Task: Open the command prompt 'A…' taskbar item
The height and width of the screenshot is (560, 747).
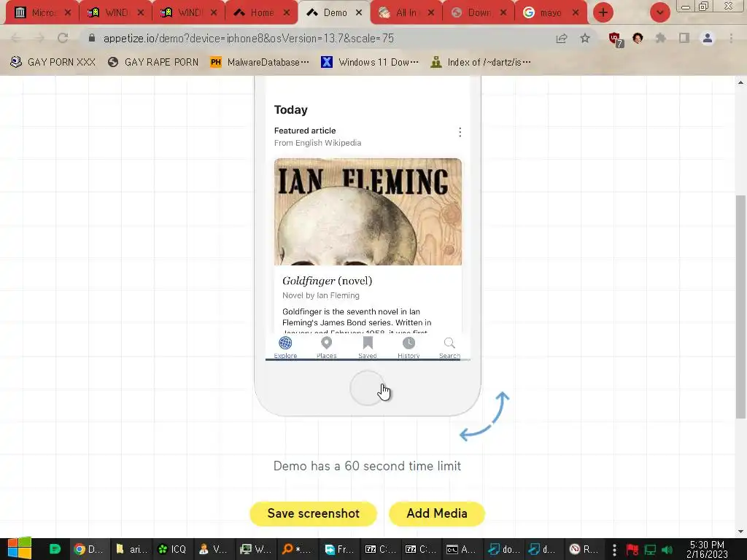Action: 461,549
